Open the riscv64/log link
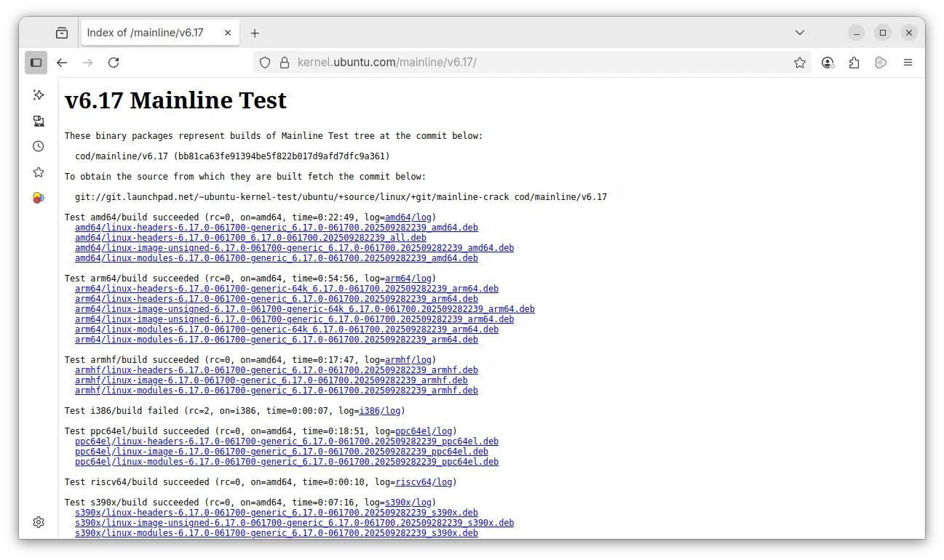 [x=424, y=482]
